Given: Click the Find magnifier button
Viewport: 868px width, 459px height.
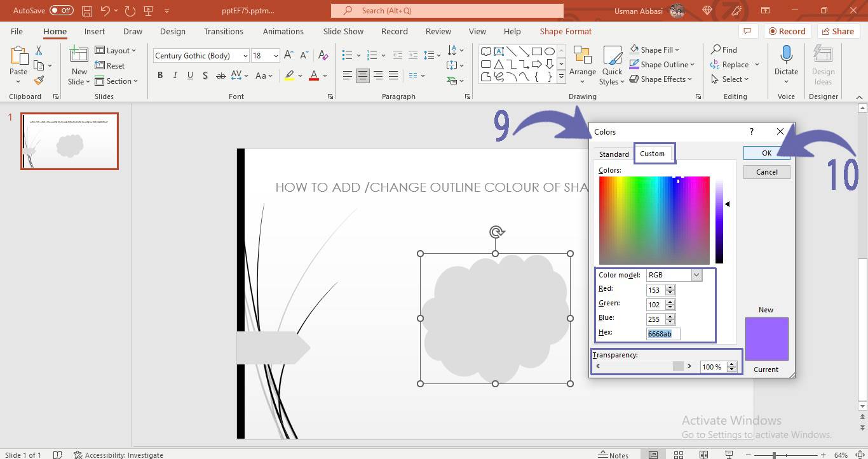Looking at the screenshot, I should (x=724, y=50).
